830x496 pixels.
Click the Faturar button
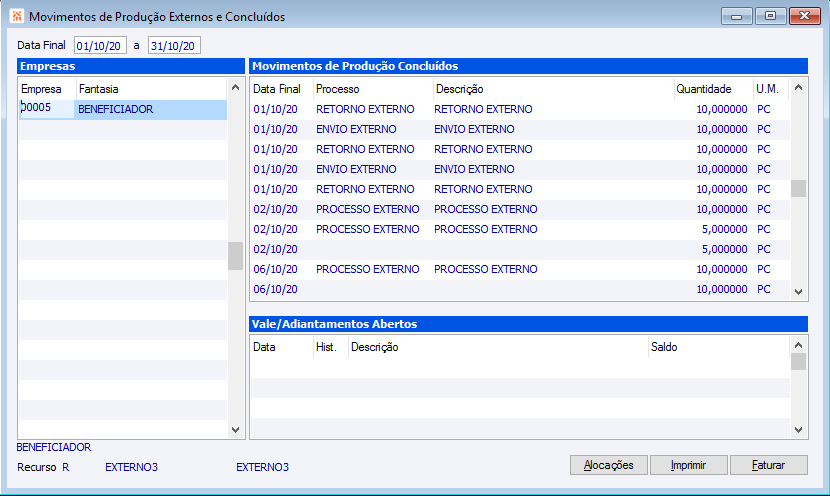point(769,465)
